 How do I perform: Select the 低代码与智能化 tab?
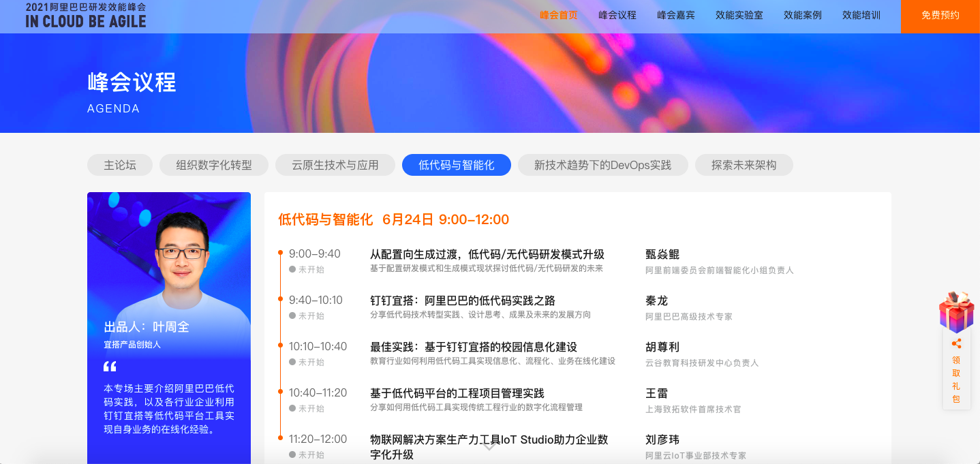point(457,165)
